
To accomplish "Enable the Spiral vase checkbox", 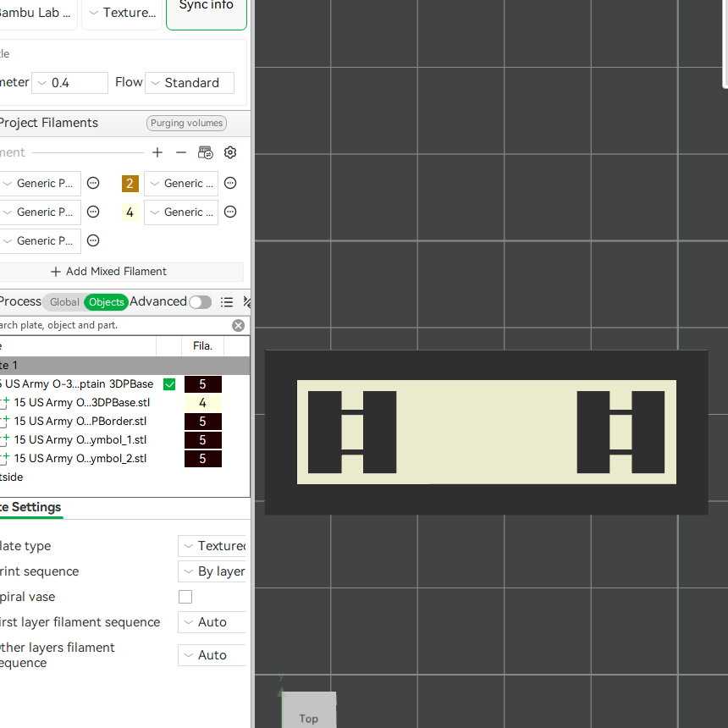I will 185,597.
